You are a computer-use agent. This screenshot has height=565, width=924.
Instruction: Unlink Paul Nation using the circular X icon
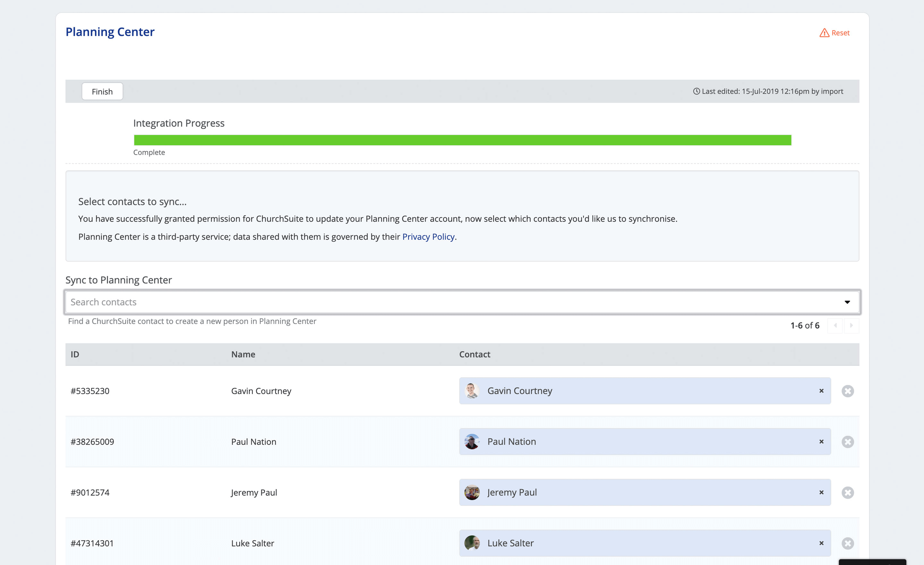pos(848,442)
